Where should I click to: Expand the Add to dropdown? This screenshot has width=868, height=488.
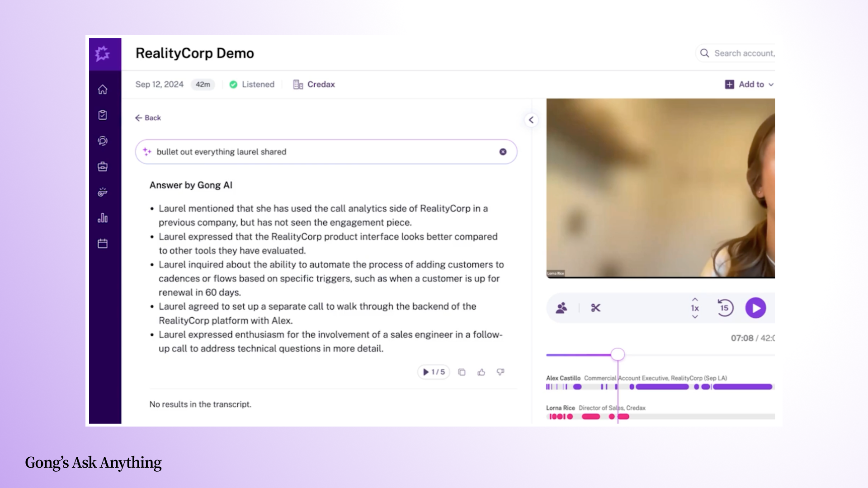pyautogui.click(x=750, y=84)
